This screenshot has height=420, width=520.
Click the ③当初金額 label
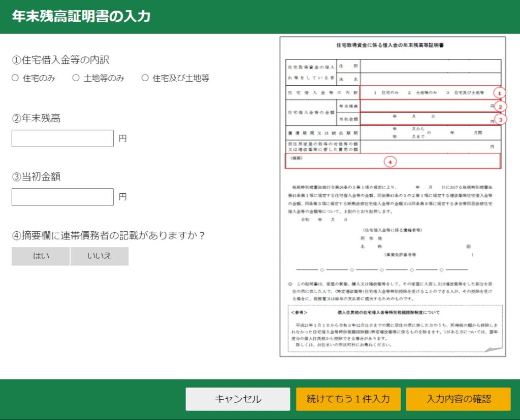[36, 177]
